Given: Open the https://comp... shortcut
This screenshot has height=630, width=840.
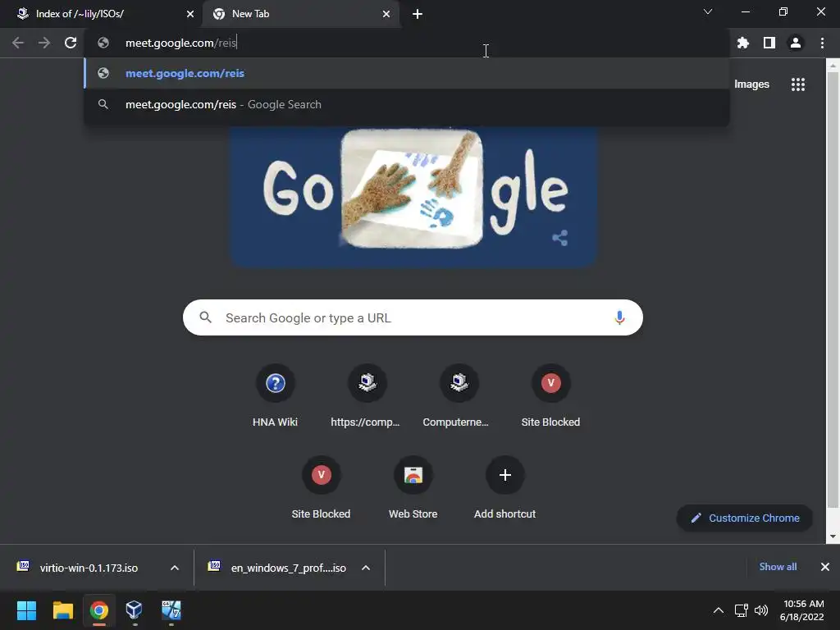Looking at the screenshot, I should tap(367, 396).
